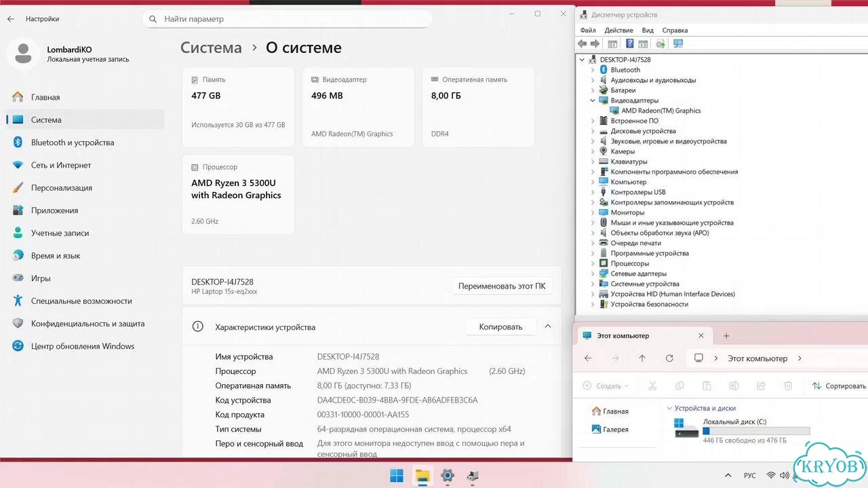Expand the Дисковые устройства node arrow
The image size is (868, 488).
coord(593,131)
